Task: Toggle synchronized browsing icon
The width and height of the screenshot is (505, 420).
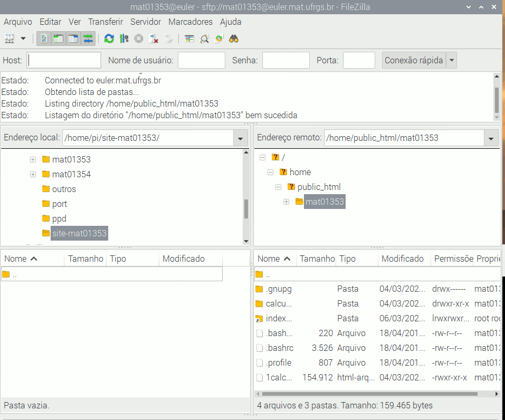Action: coord(219,39)
